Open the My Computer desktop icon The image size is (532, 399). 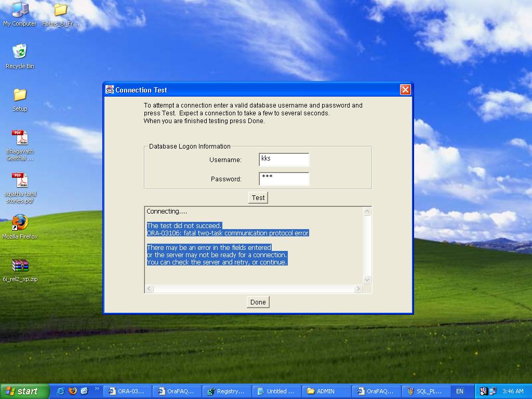20,14
